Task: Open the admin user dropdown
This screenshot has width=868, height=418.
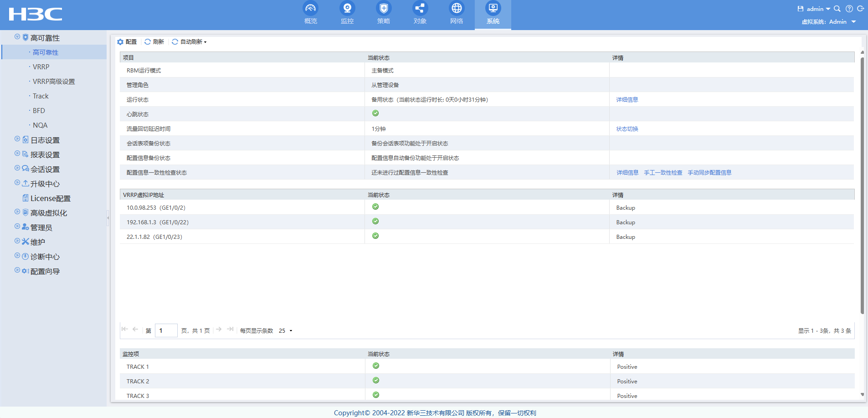Action: pos(818,9)
